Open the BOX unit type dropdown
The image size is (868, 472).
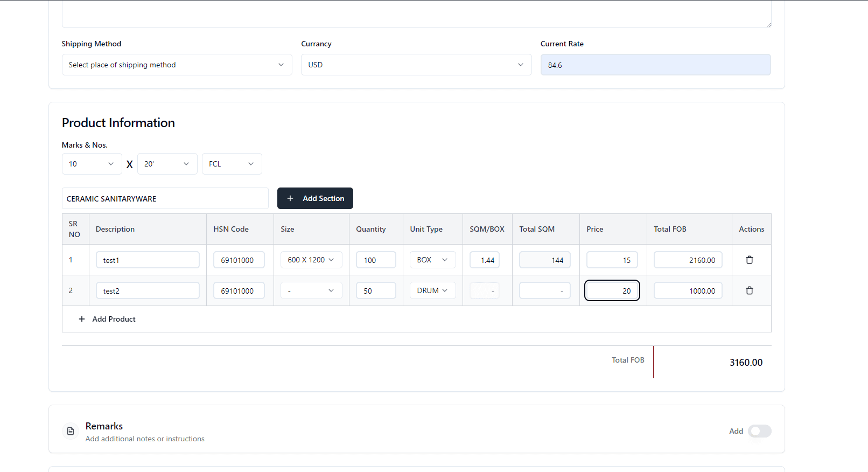coord(432,260)
